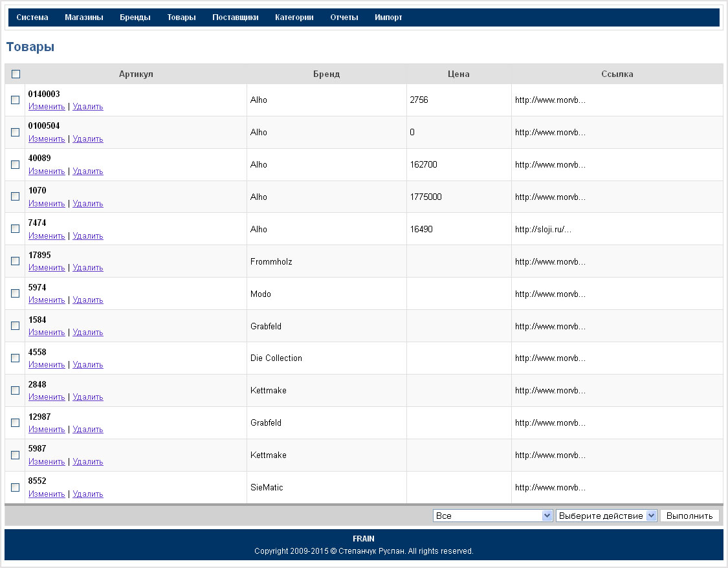Viewport: 728px width, 568px height.
Task: Click Изменить for item 17895
Action: tap(47, 268)
